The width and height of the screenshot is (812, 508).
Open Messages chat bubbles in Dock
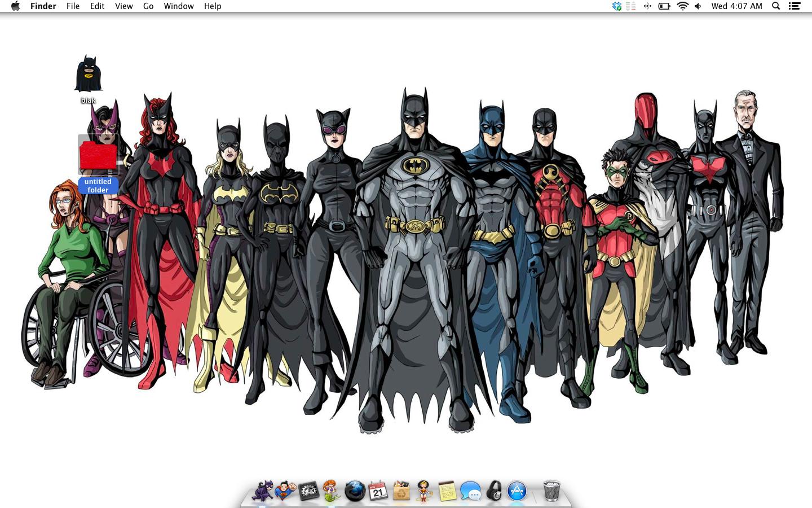[x=470, y=491]
